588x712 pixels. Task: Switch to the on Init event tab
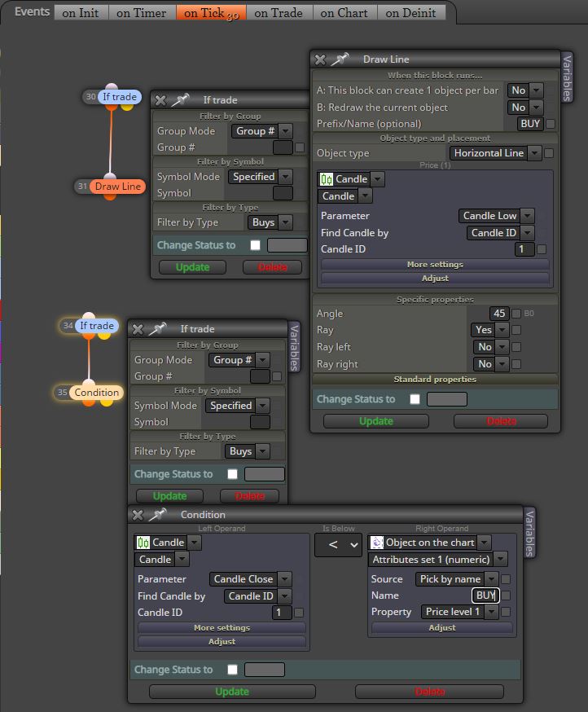pyautogui.click(x=81, y=13)
